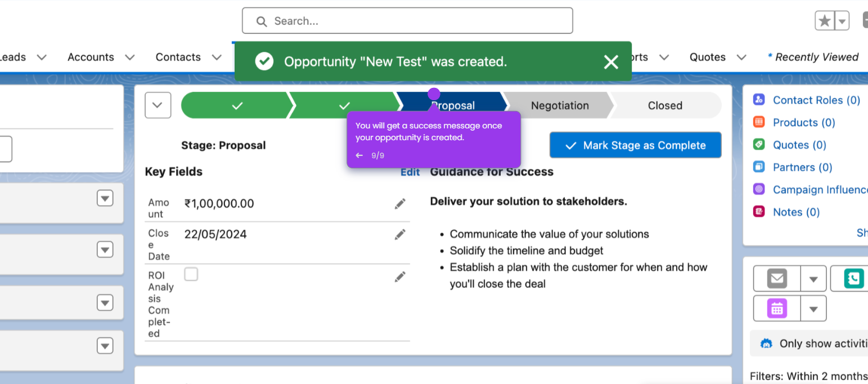This screenshot has width=868, height=384.
Task: Click the teal log-a-call phone icon
Action: pos(853,279)
